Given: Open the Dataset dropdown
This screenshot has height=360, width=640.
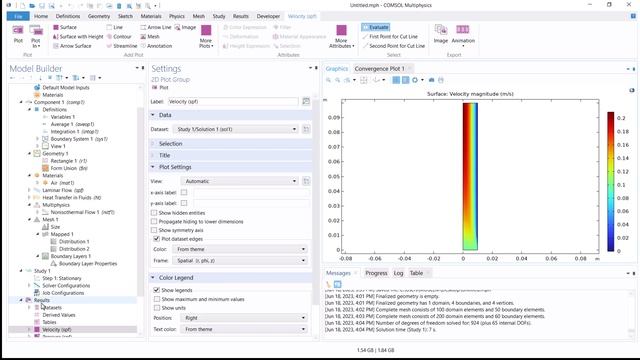Looking at the screenshot, I should point(236,129).
